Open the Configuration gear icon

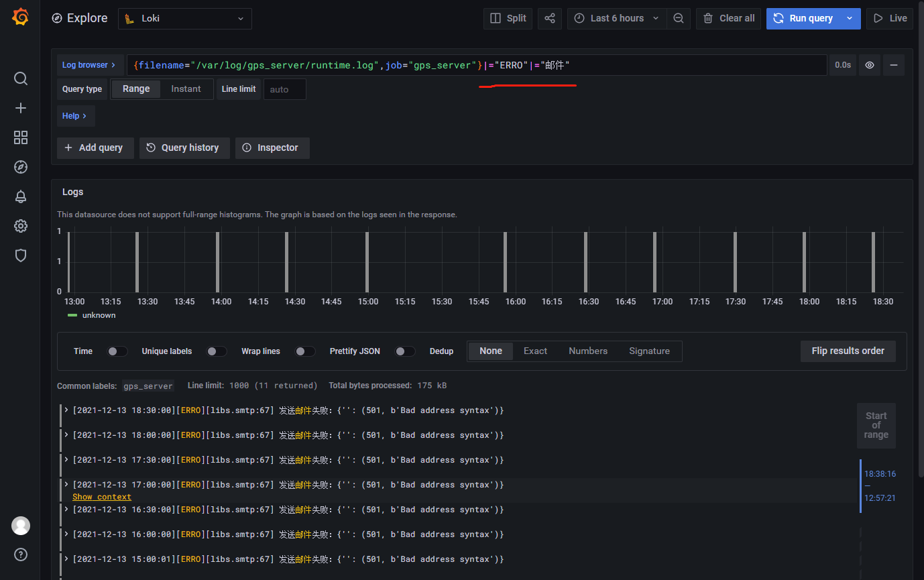(21, 226)
